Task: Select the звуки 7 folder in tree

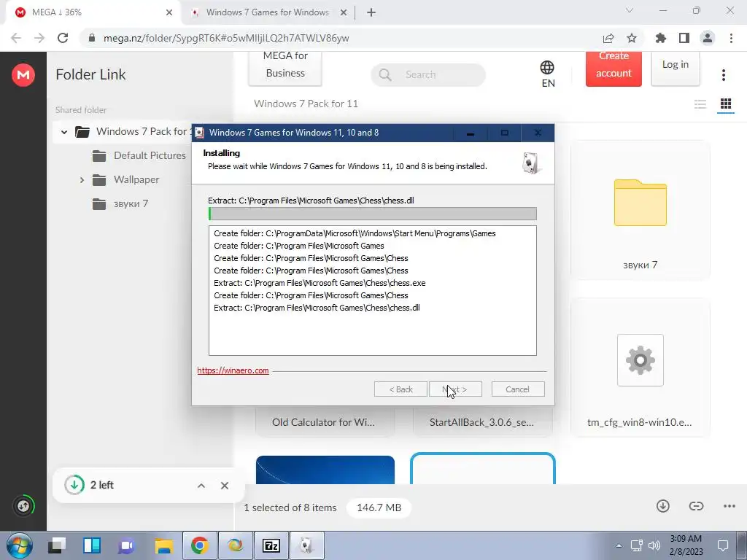Action: [120, 204]
